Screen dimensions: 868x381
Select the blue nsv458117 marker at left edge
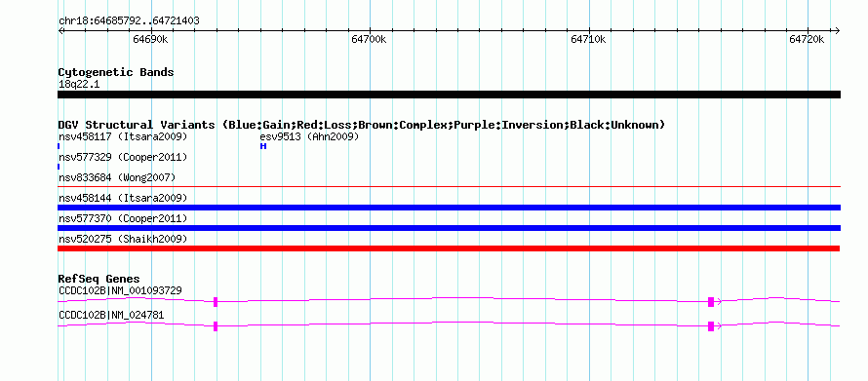(59, 146)
